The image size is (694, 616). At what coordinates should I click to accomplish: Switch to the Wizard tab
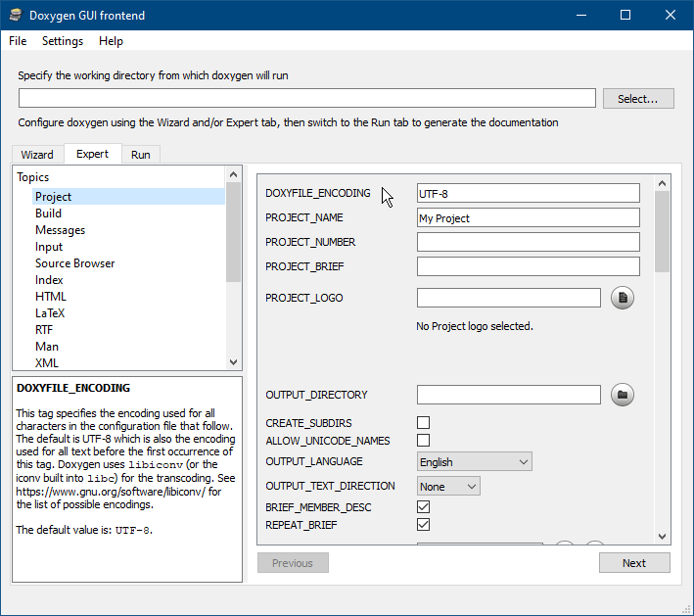(x=37, y=155)
